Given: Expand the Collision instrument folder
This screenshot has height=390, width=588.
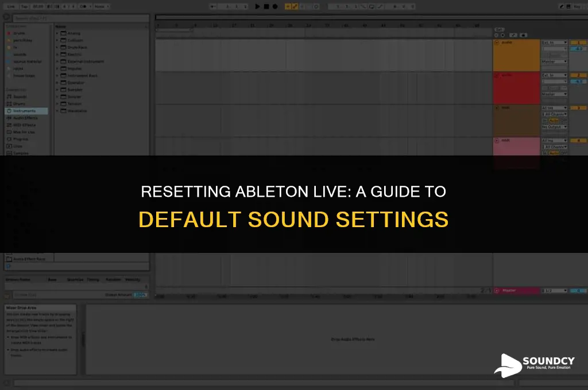Looking at the screenshot, I should pyautogui.click(x=57, y=41).
